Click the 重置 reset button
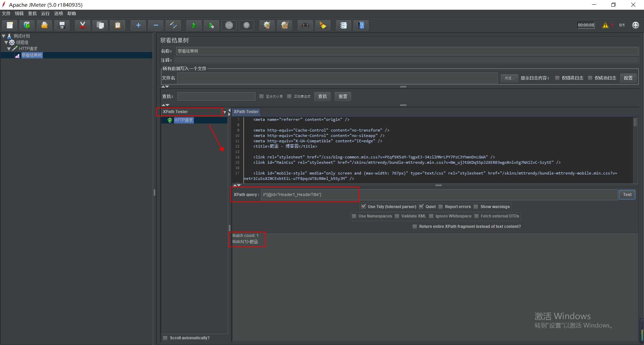The height and width of the screenshot is (345, 644). 343,96
